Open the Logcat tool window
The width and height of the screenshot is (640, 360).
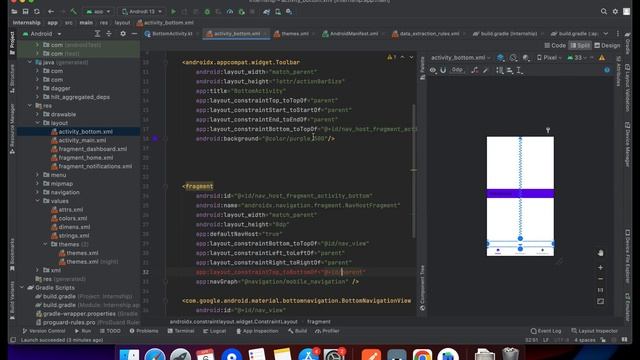pyautogui.click(x=214, y=331)
